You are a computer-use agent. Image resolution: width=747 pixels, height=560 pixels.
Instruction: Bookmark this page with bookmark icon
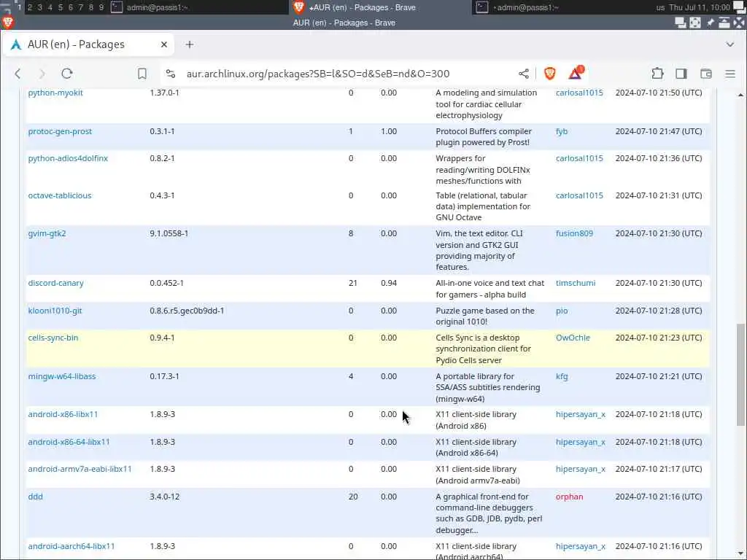click(x=142, y=74)
